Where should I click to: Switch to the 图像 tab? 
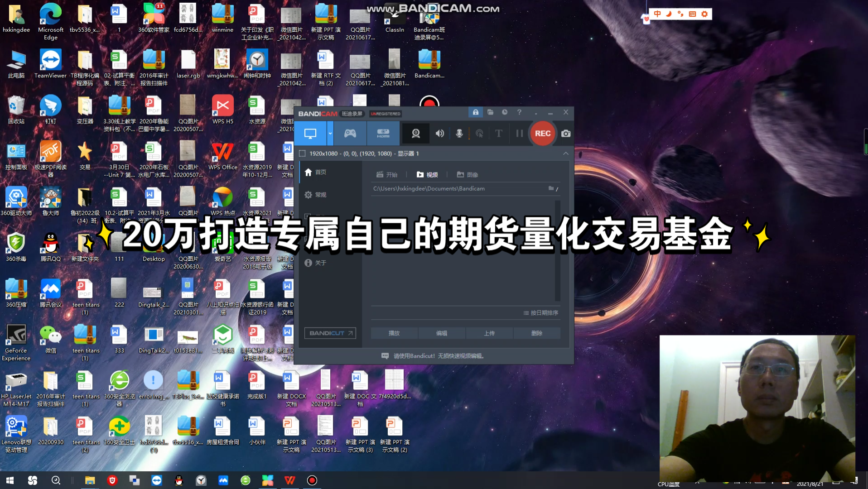pyautogui.click(x=468, y=175)
